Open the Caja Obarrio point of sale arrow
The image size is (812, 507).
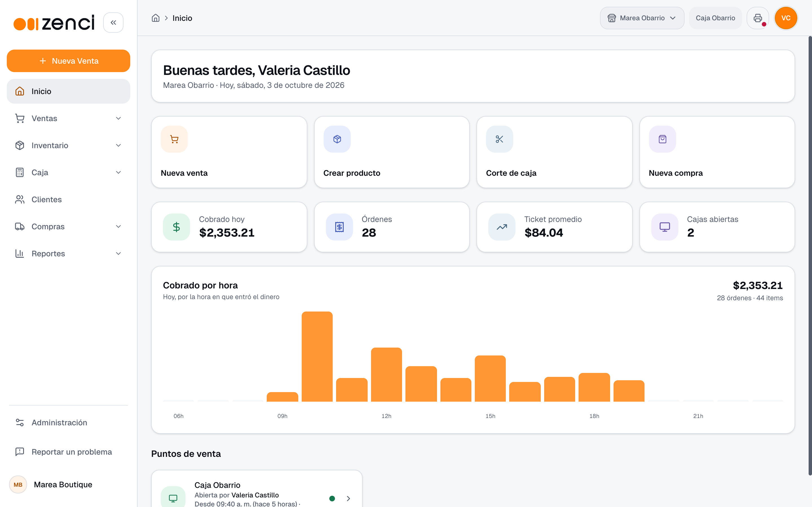pos(348,498)
